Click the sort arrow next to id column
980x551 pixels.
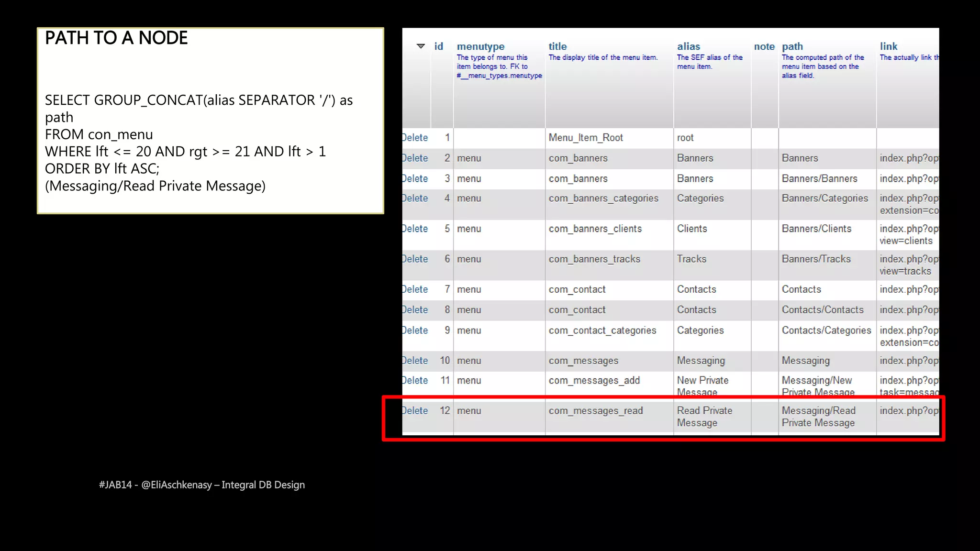(421, 46)
